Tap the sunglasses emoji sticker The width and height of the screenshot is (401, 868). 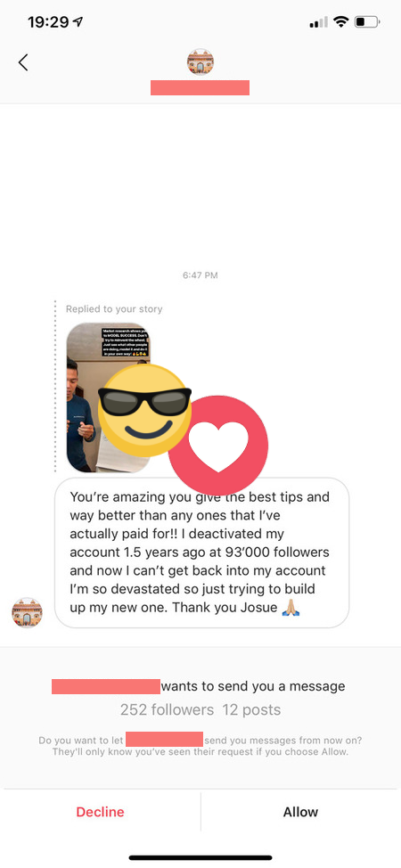144,410
